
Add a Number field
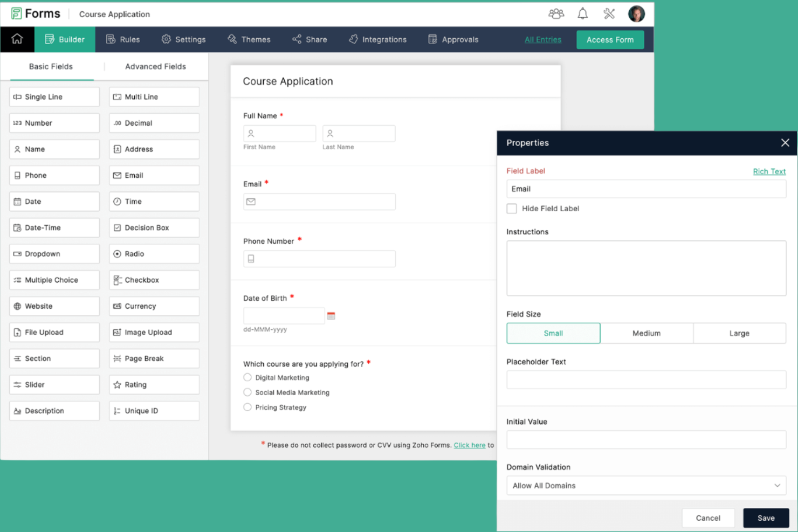click(54, 123)
